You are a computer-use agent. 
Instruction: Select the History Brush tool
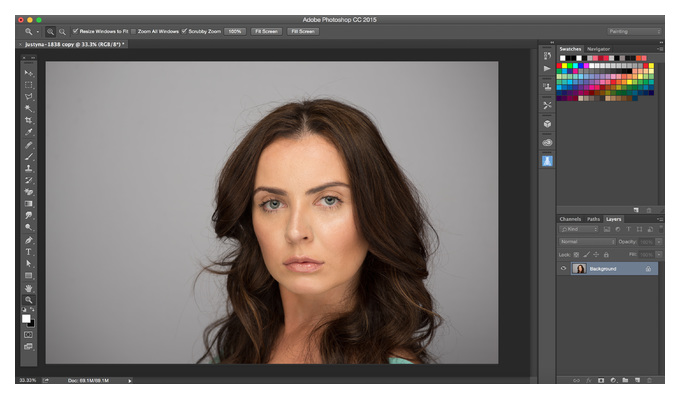pyautogui.click(x=29, y=180)
